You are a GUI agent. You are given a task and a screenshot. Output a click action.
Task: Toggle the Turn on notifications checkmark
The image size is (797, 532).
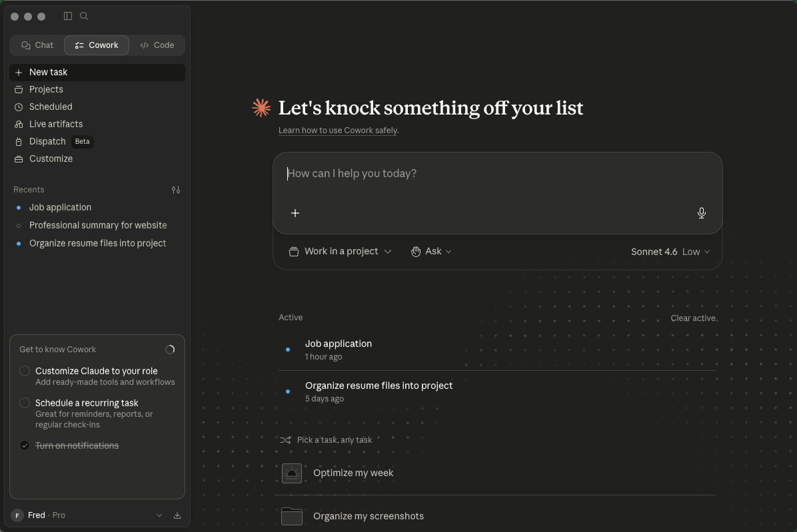tap(25, 445)
